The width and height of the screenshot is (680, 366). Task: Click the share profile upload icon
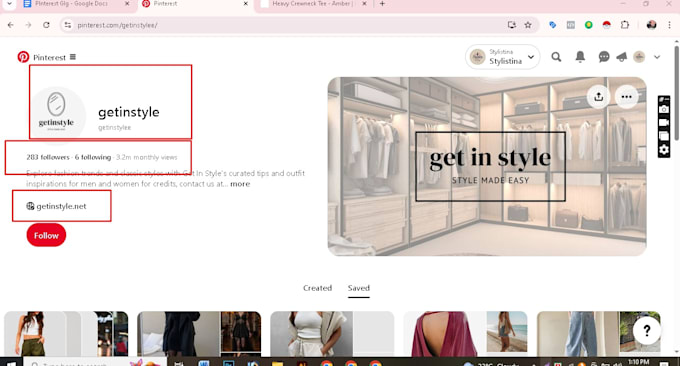point(598,97)
